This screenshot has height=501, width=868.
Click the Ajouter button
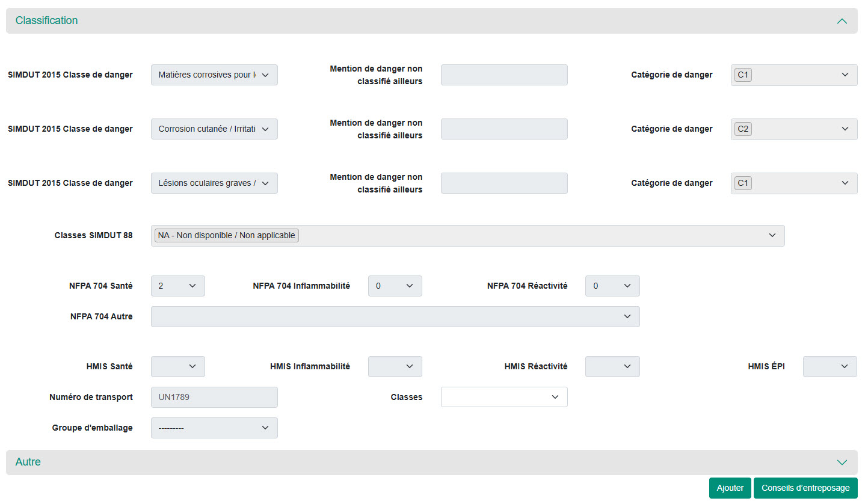point(730,488)
